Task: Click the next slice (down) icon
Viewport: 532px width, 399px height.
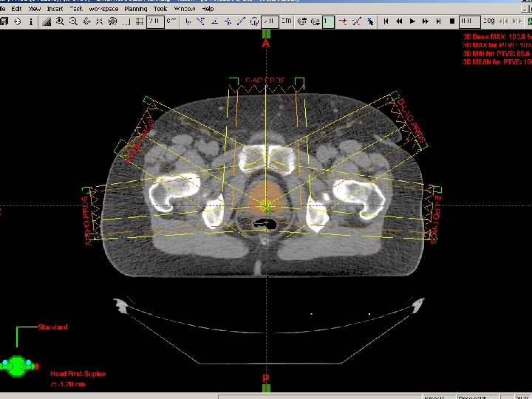Action: 316,21
